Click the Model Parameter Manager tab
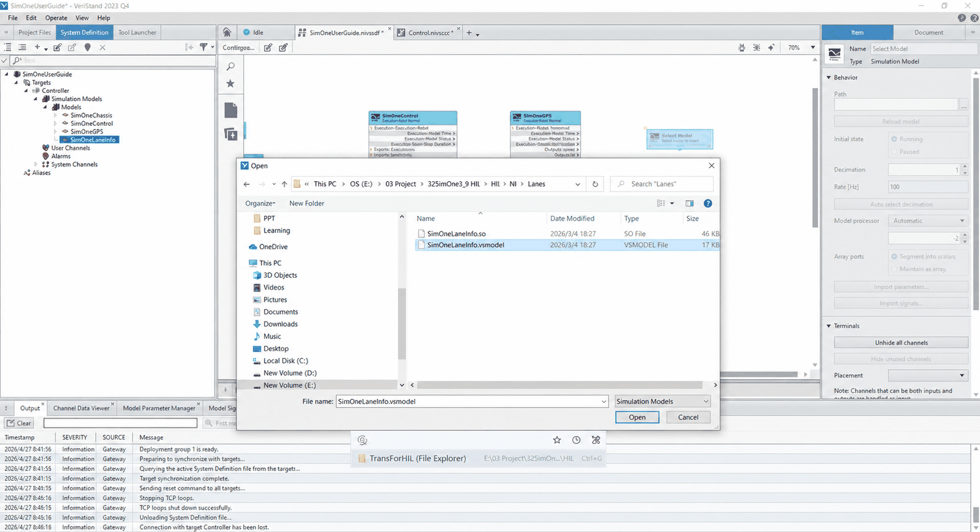Screen dimensions: 980x532 click(159, 408)
